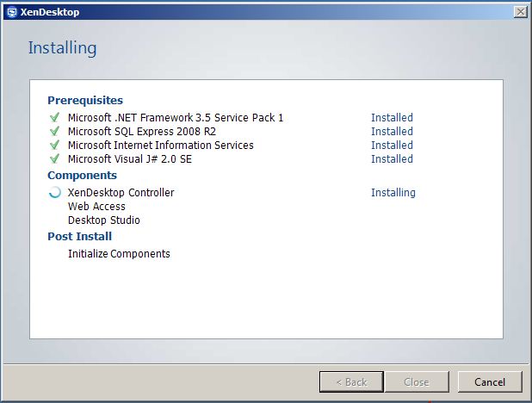This screenshot has width=532, height=403.
Task: Click the XenDesktop Controller component row
Action: (121, 193)
